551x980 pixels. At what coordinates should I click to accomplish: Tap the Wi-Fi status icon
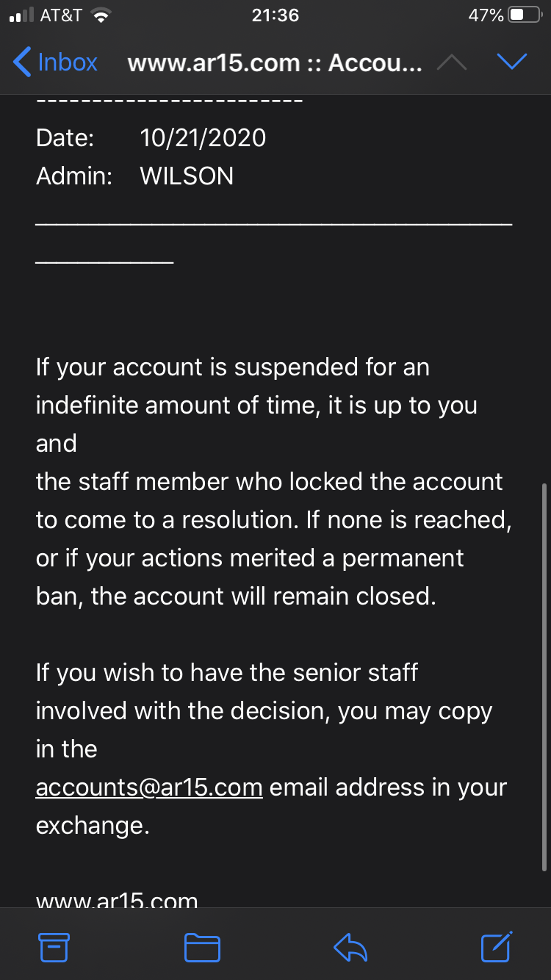101,16
